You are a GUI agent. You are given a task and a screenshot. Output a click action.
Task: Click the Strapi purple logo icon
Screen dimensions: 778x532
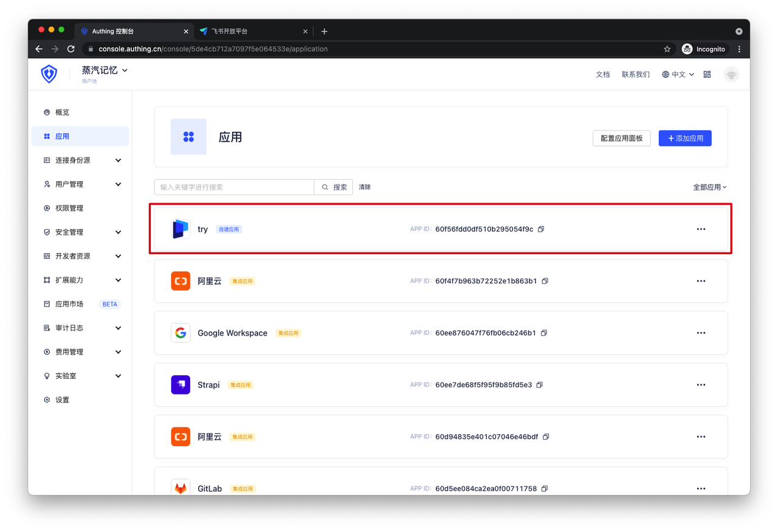pos(181,385)
